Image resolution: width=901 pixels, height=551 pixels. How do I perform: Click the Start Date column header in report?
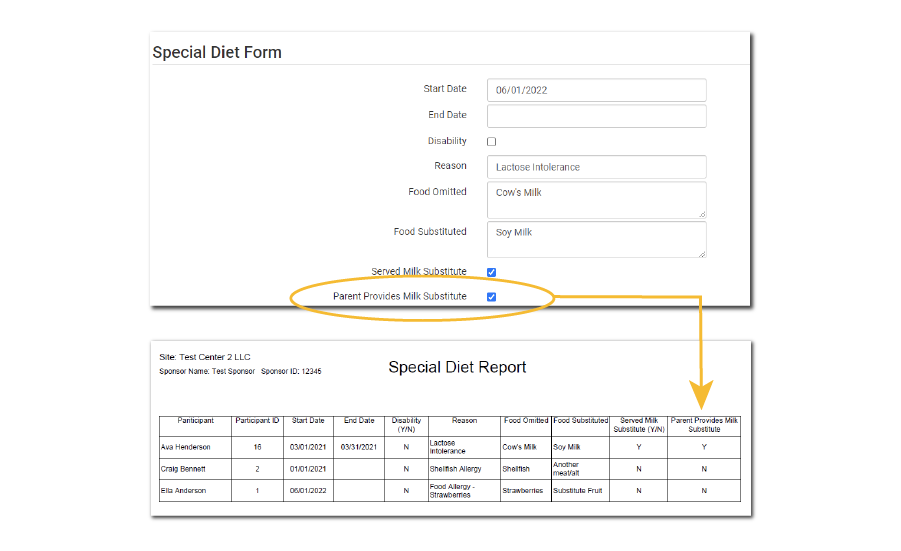(308, 421)
